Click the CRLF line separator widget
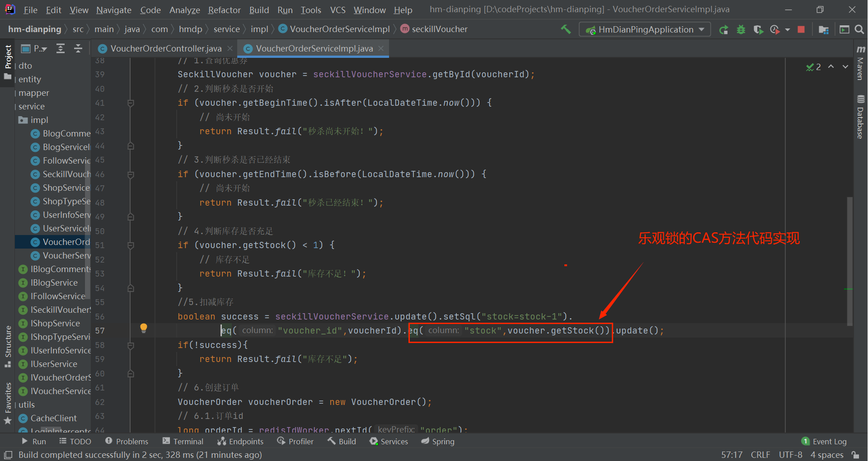Viewport: 868px width, 461px height. 760,455
